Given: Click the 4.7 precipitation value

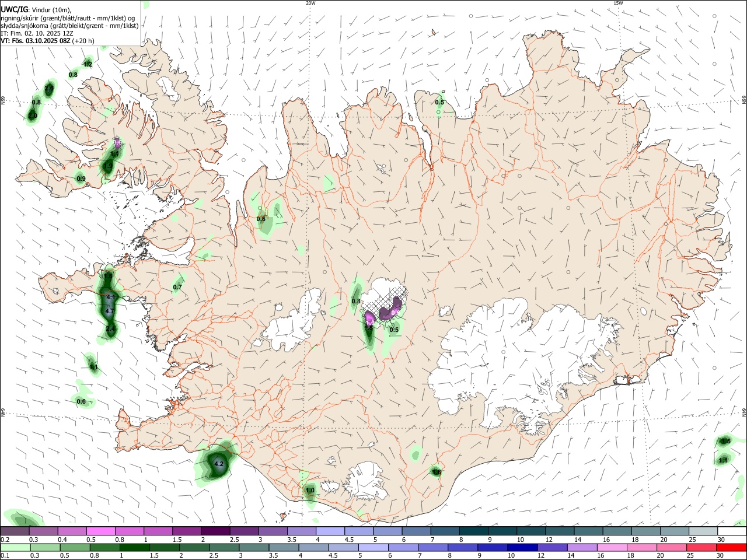Looking at the screenshot, I should pyautogui.click(x=110, y=311).
